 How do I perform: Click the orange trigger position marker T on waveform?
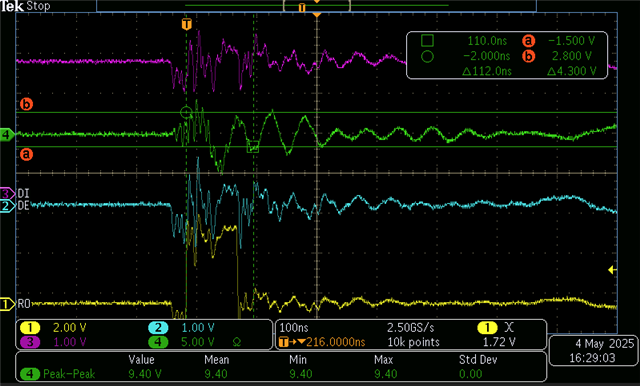(x=187, y=24)
